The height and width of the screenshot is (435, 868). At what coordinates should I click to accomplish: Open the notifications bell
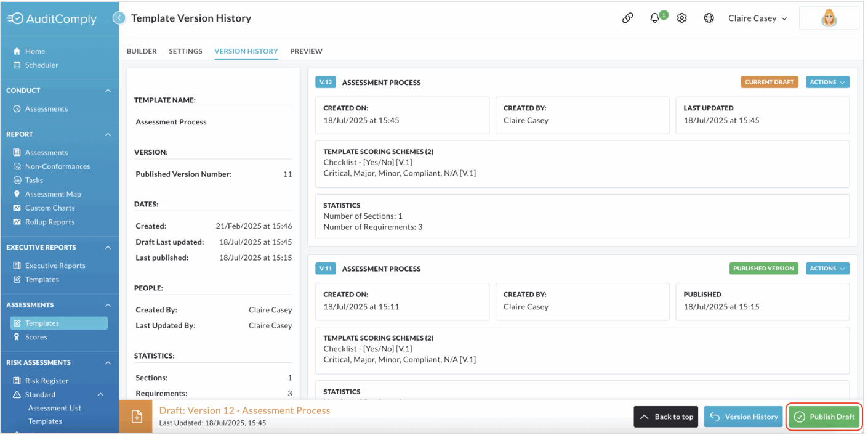coord(655,18)
